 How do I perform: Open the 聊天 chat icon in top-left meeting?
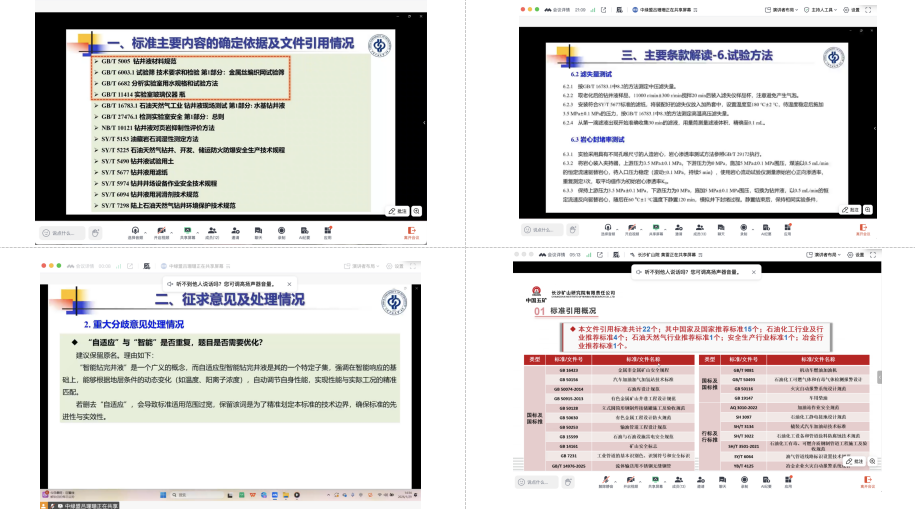(259, 230)
